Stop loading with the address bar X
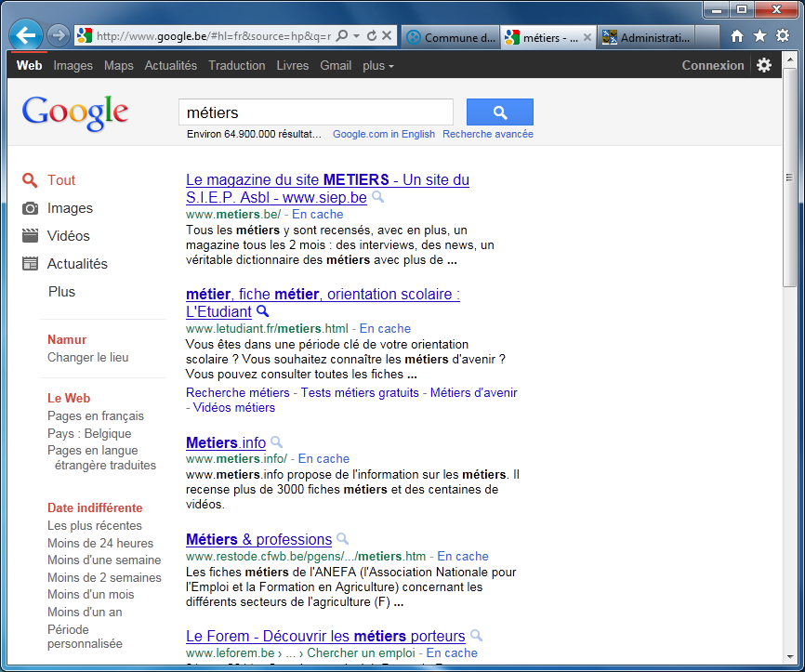 coord(387,35)
